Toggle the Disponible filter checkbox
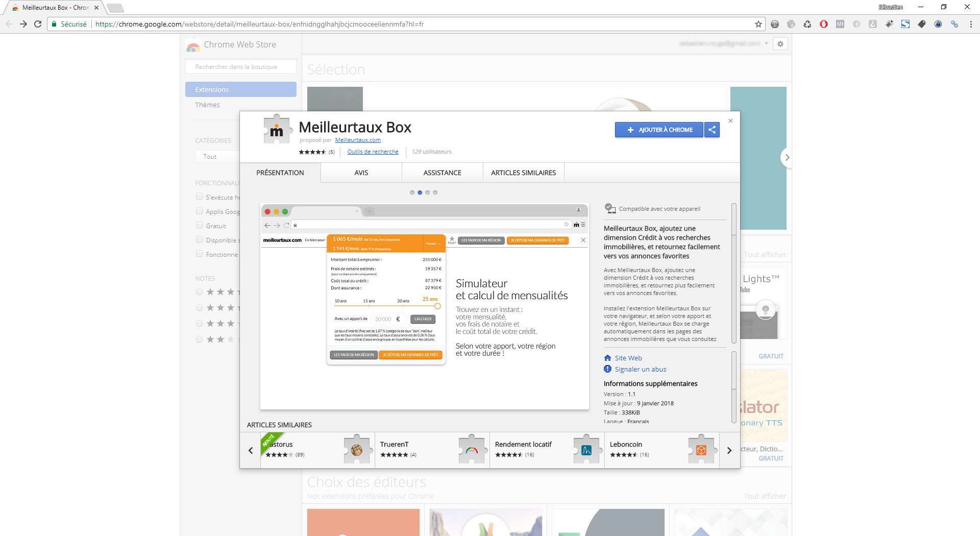Screen dimensions: 980x536 click(x=200, y=240)
